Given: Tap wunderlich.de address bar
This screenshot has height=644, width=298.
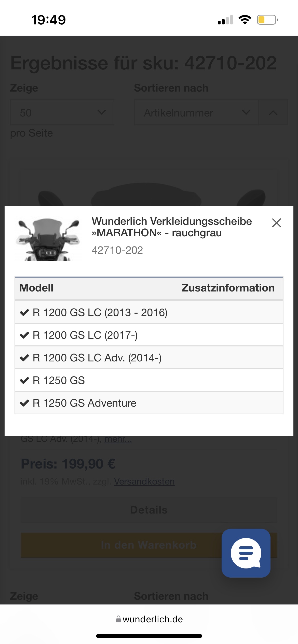Looking at the screenshot, I should (149, 619).
